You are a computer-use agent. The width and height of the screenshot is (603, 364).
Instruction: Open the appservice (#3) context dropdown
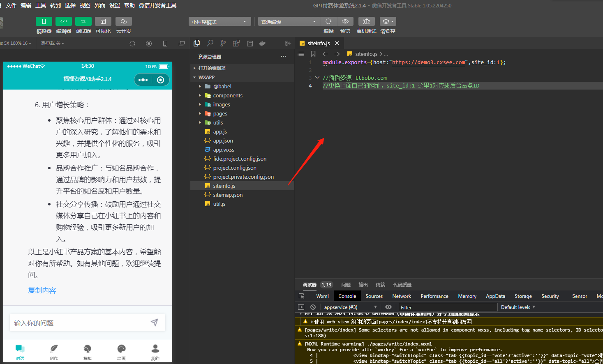click(350, 307)
